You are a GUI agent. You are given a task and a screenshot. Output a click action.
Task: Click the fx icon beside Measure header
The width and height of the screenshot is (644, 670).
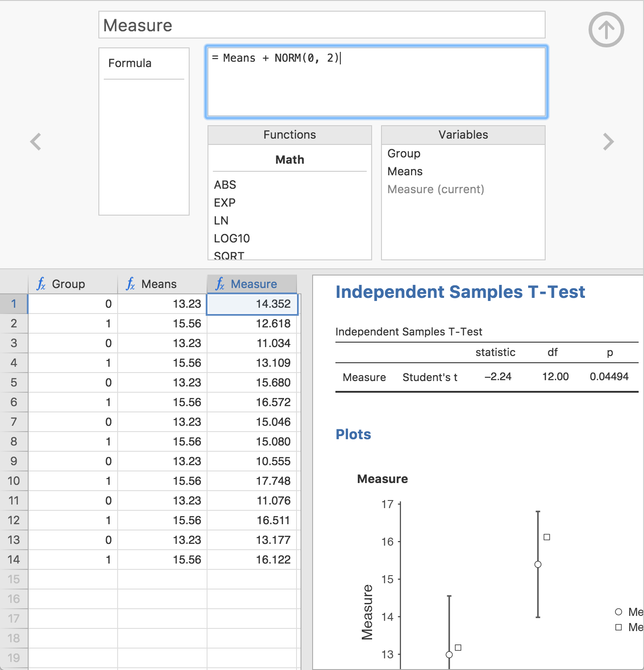[220, 284]
